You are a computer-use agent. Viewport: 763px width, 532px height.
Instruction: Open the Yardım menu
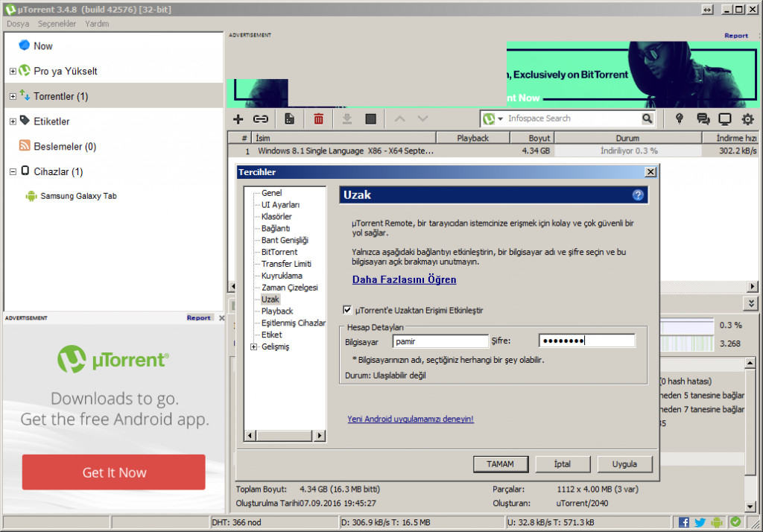coord(97,24)
